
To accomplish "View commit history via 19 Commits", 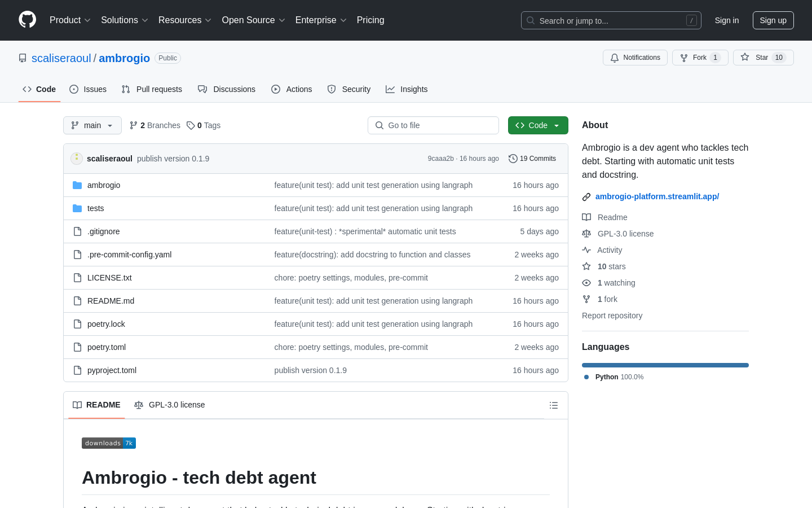I will coord(532,159).
